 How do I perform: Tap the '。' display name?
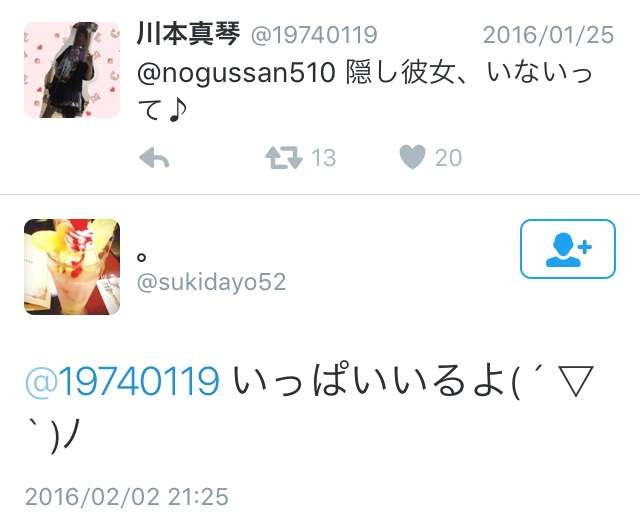pyautogui.click(x=142, y=257)
